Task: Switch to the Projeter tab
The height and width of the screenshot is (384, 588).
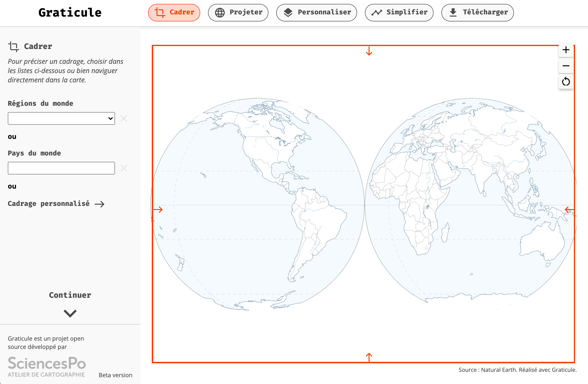Action: point(238,12)
